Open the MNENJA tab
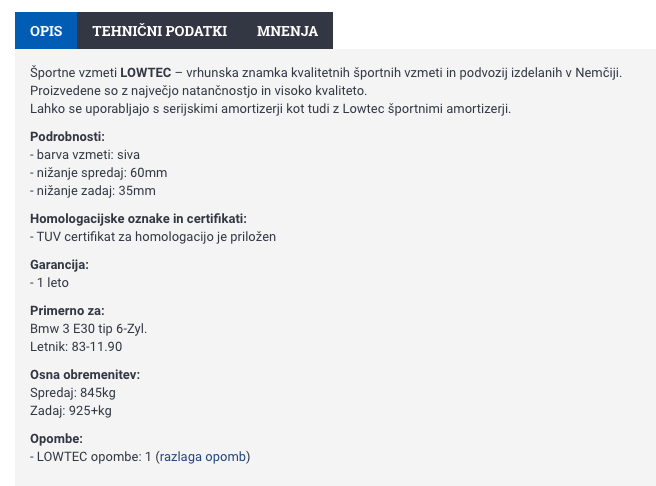 tap(287, 31)
